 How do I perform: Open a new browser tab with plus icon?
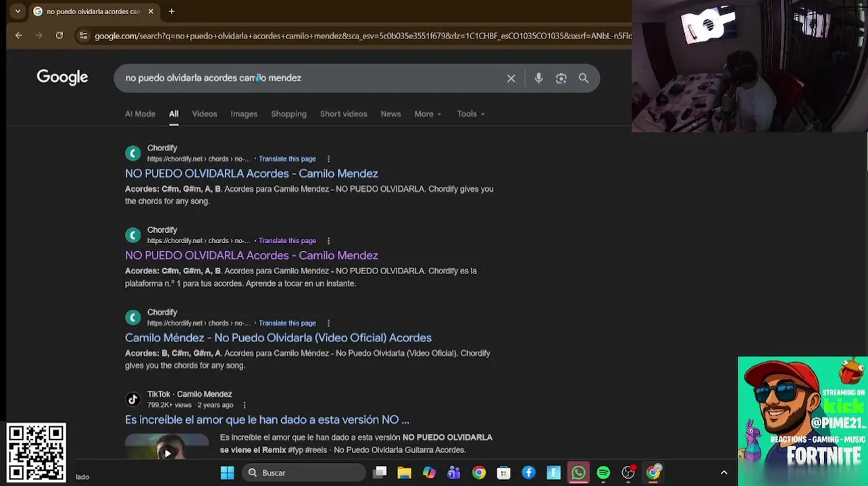click(172, 11)
